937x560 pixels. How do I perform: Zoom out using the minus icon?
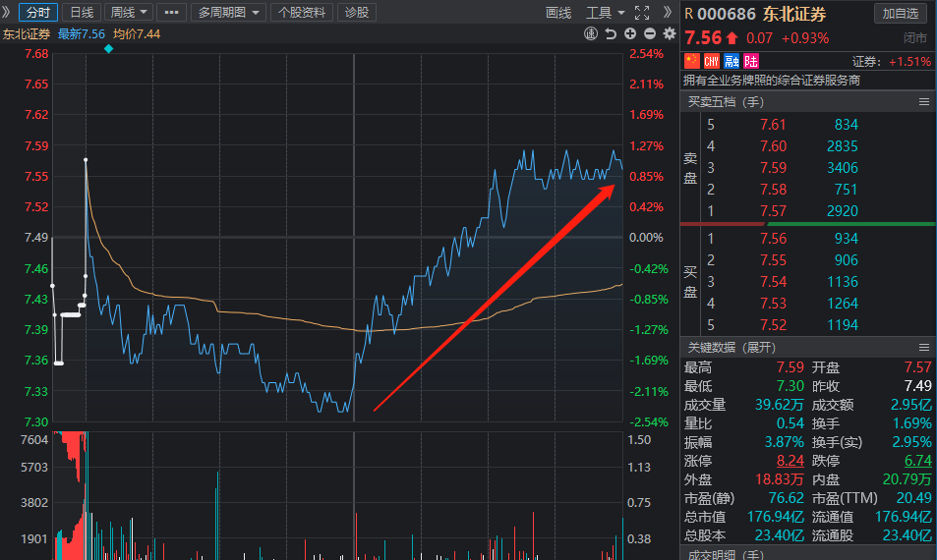pyautogui.click(x=650, y=33)
